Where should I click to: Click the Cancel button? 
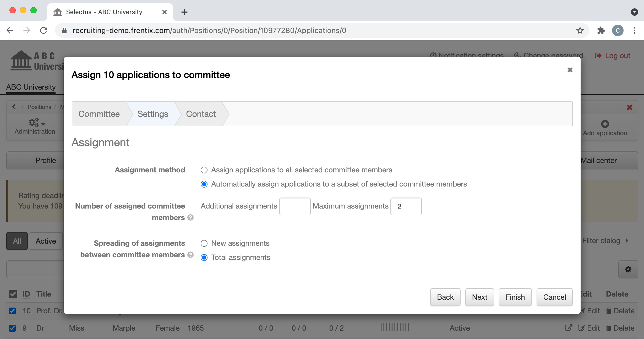pos(554,297)
